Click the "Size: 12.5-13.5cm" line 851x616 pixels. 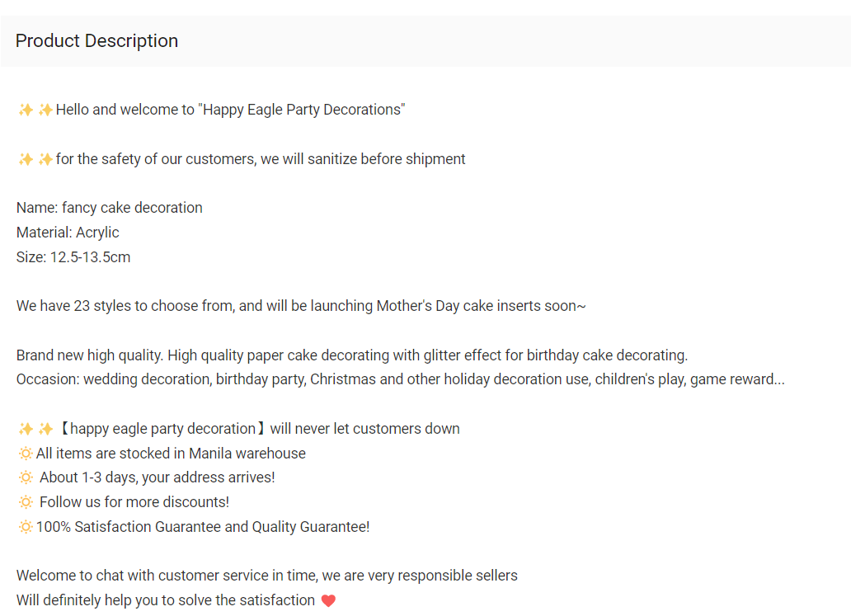click(73, 257)
